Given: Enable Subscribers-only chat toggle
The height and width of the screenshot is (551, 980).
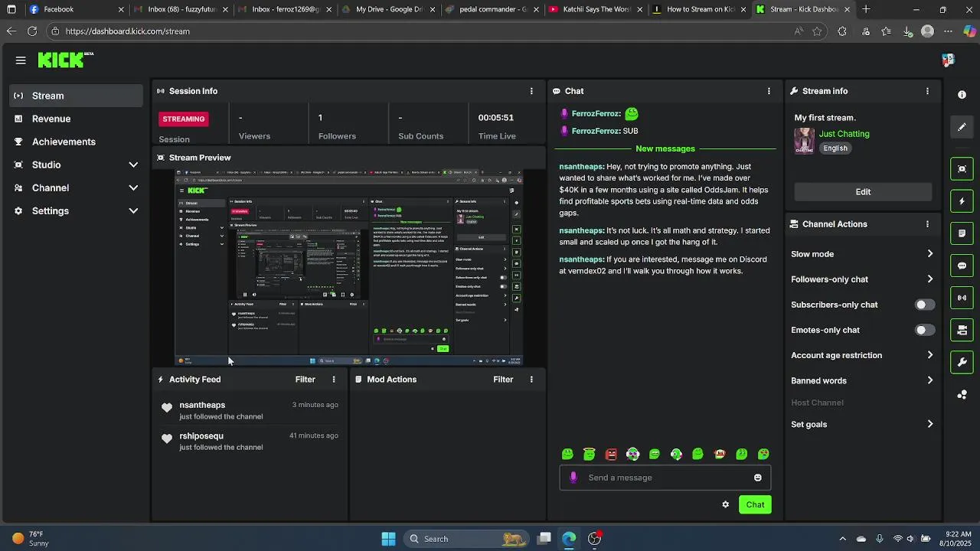Looking at the screenshot, I should [x=925, y=305].
